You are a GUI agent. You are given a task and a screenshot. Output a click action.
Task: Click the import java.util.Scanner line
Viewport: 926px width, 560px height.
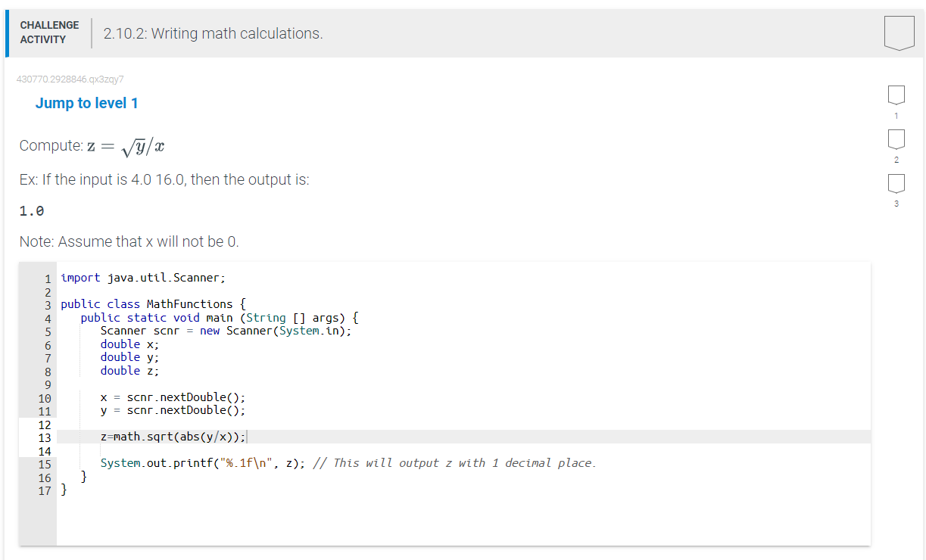pos(142,278)
